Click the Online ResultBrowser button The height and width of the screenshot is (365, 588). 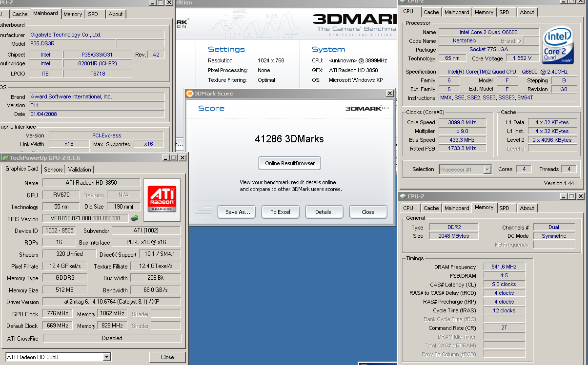tap(290, 163)
